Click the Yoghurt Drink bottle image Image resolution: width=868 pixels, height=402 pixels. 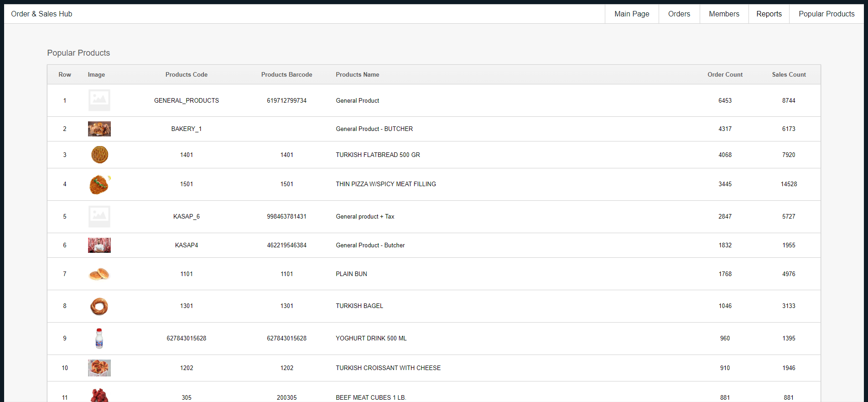[99, 339]
